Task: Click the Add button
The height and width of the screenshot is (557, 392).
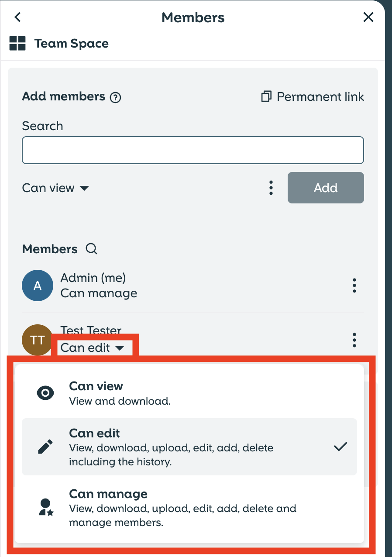Action: coord(326,188)
